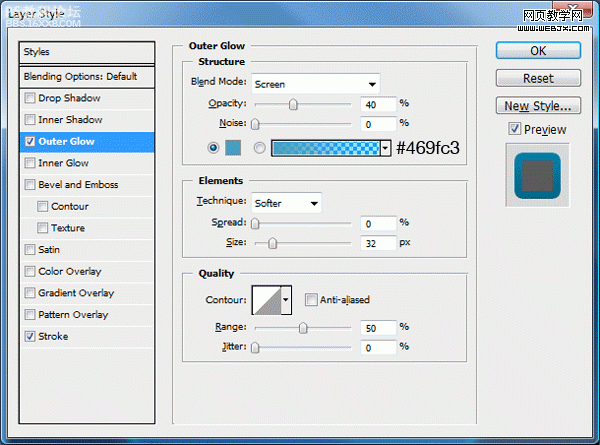Viewport: 600px width, 445px height.
Task: Open the Bevel and Emboss settings row
Action: coord(87,185)
